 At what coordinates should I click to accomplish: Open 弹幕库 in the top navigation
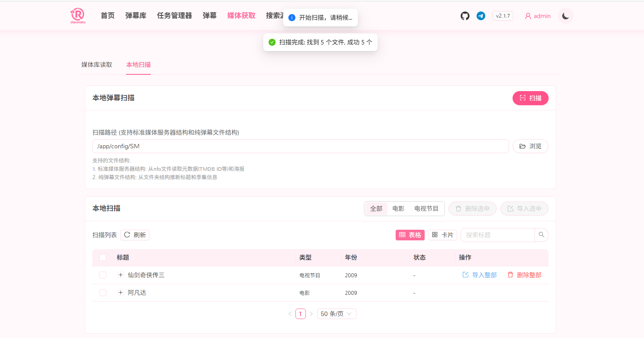click(136, 16)
